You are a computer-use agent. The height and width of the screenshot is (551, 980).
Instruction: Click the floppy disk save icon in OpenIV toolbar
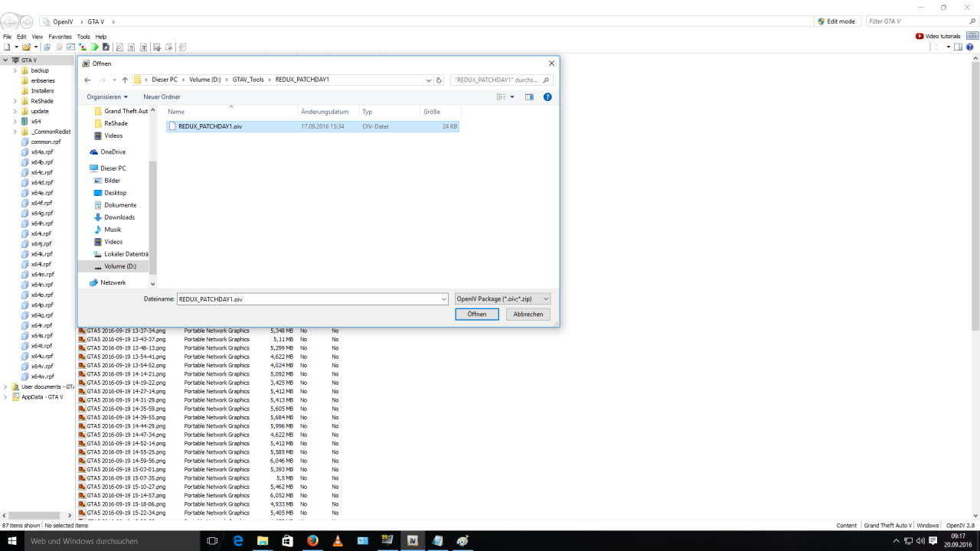(106, 47)
